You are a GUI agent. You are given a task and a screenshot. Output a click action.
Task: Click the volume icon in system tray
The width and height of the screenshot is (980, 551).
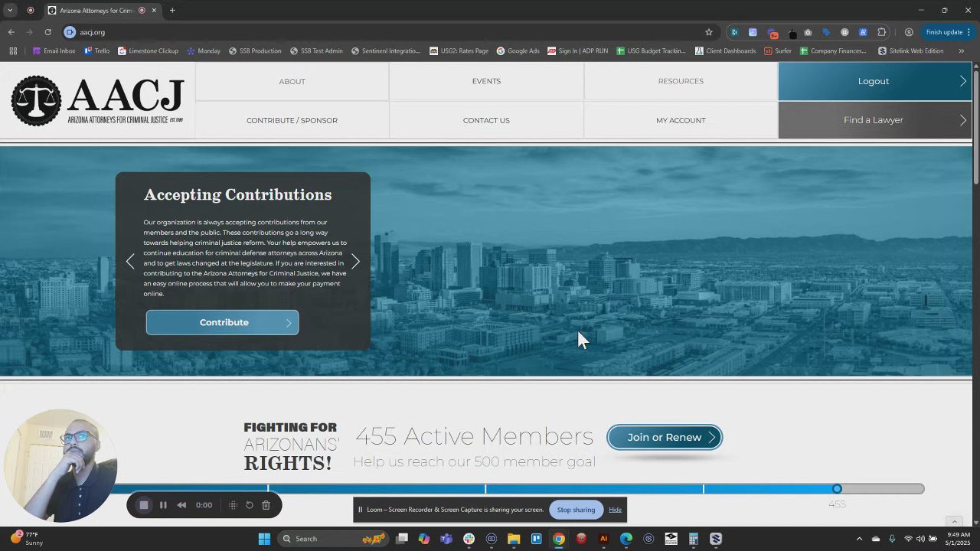point(920,539)
